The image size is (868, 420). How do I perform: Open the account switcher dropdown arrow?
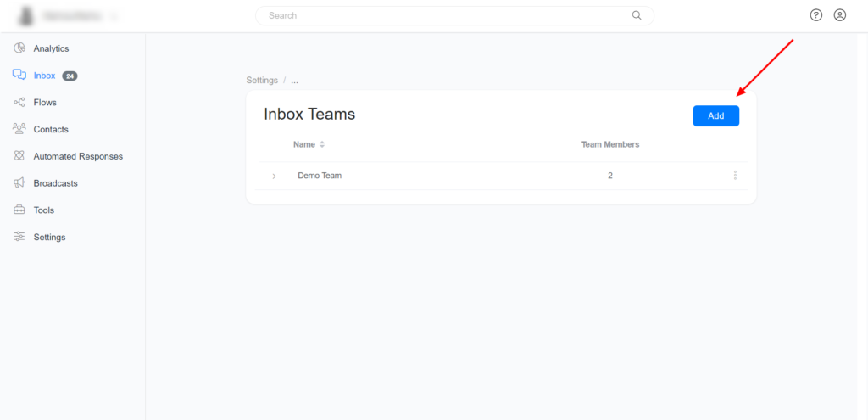coord(113,17)
